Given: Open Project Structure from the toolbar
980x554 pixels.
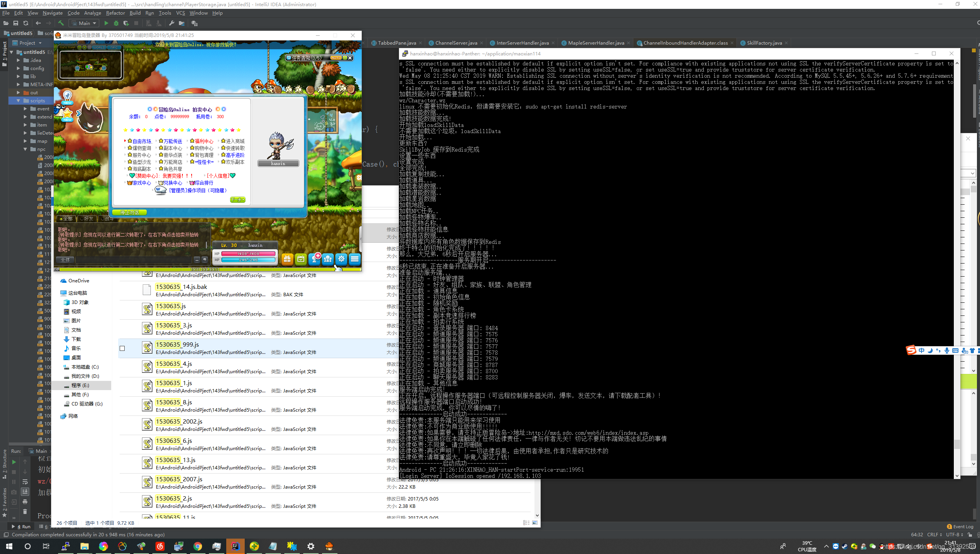Looking at the screenshot, I should [182, 23].
